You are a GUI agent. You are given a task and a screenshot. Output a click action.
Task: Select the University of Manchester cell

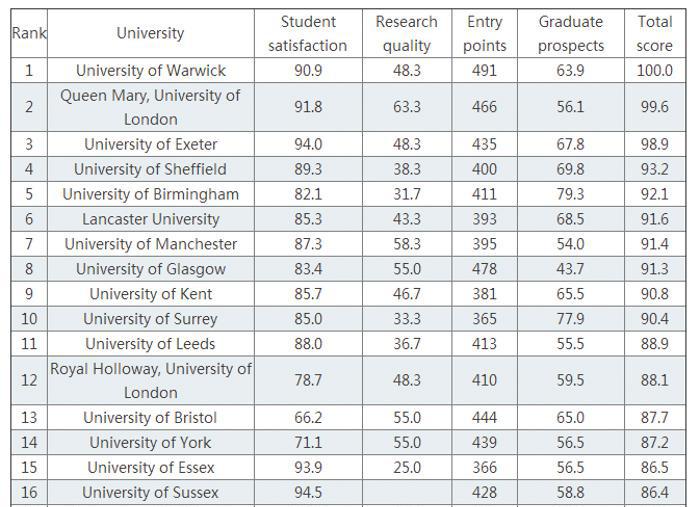(150, 244)
